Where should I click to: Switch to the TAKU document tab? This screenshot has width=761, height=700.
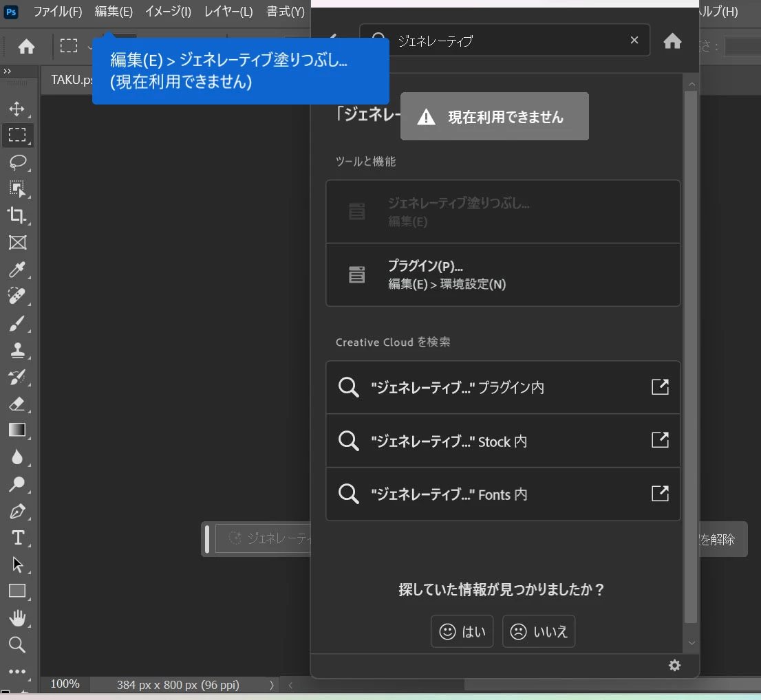click(71, 80)
